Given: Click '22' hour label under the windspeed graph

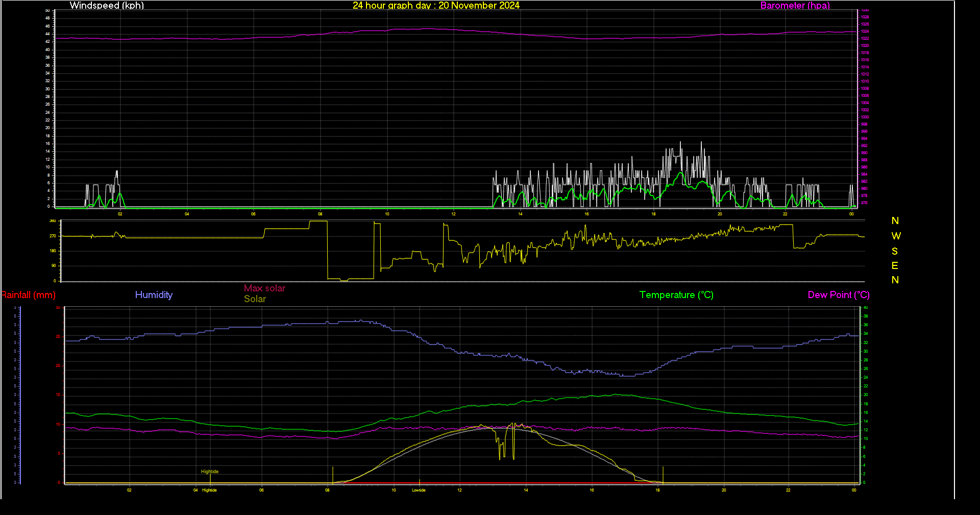Looking at the screenshot, I should point(785,214).
